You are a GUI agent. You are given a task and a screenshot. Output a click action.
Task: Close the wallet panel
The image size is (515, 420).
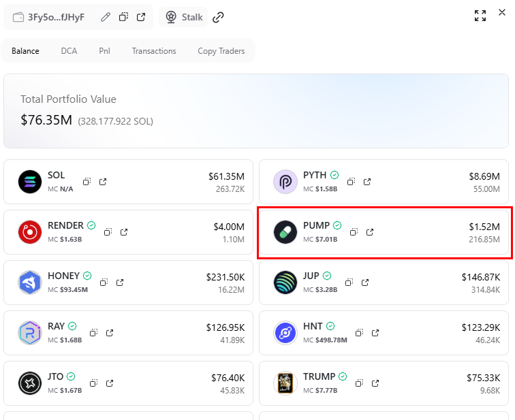pyautogui.click(x=502, y=16)
